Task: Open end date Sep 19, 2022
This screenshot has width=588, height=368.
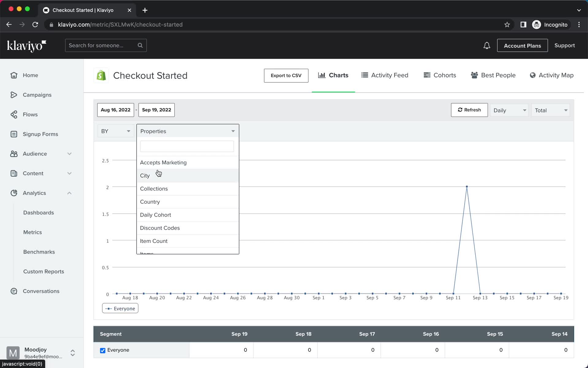Action: pyautogui.click(x=156, y=110)
